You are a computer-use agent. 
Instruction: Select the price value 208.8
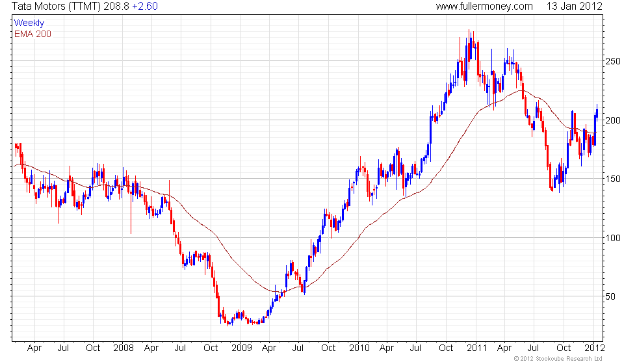[116, 6]
